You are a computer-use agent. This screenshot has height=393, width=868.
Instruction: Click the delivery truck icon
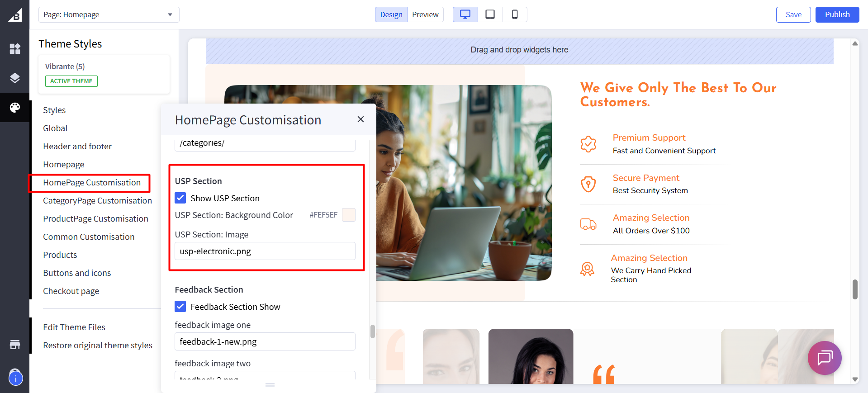588,224
